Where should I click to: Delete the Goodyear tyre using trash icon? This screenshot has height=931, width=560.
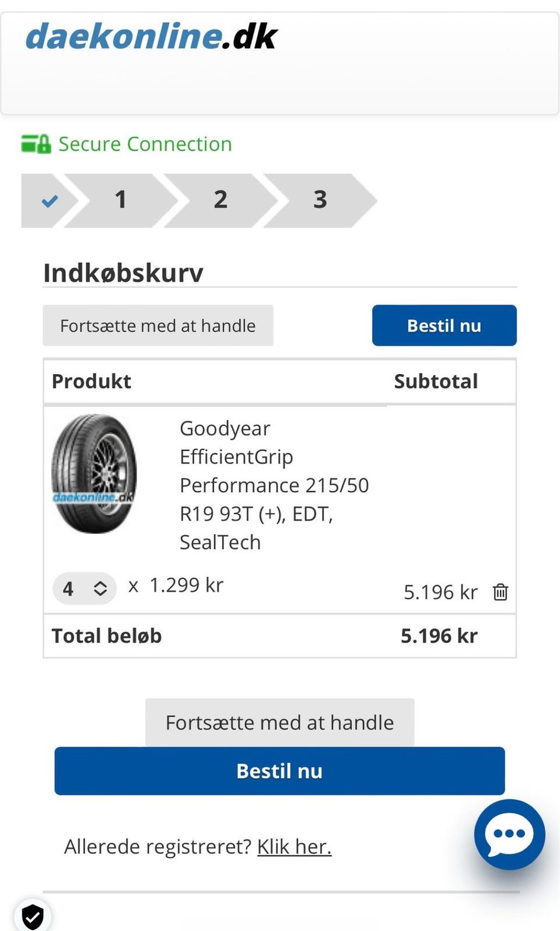(501, 592)
